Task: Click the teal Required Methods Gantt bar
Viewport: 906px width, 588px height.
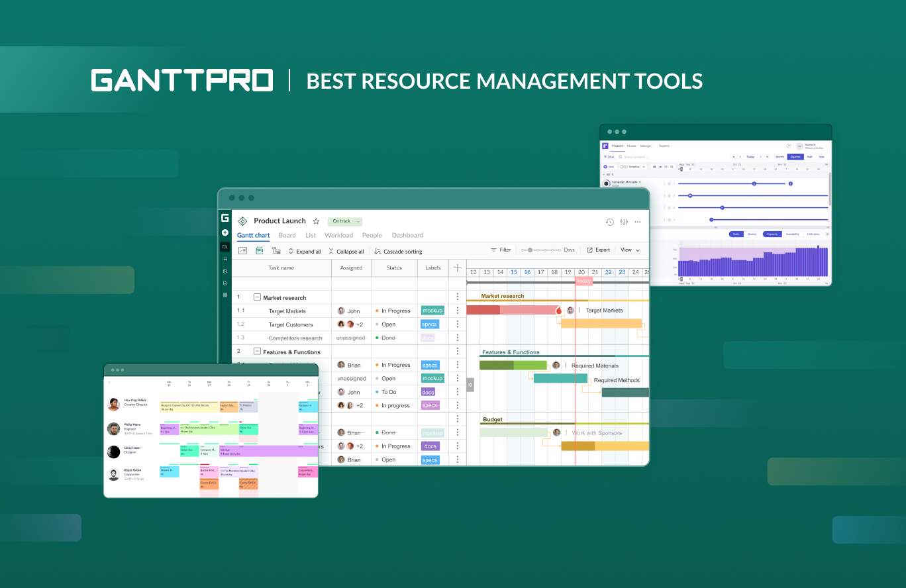Action: 560,379
